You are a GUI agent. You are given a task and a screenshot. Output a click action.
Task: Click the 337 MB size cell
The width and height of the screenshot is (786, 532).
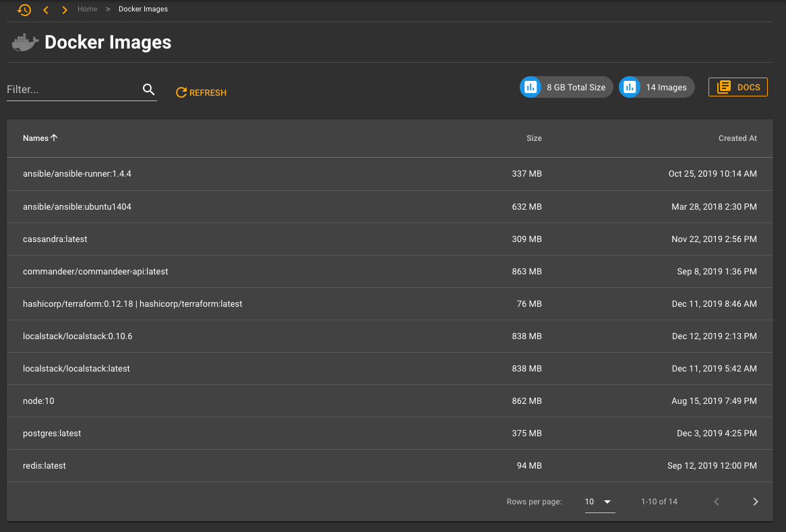click(527, 174)
